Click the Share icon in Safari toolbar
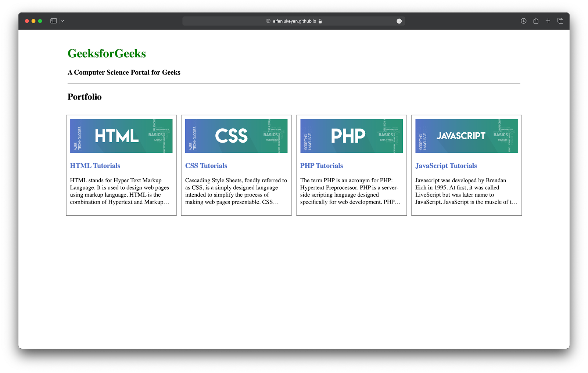The width and height of the screenshot is (588, 373). 536,21
